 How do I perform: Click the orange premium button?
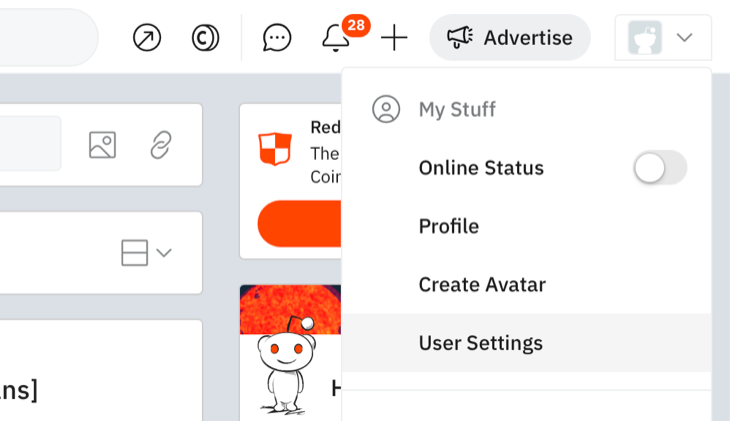point(299,224)
